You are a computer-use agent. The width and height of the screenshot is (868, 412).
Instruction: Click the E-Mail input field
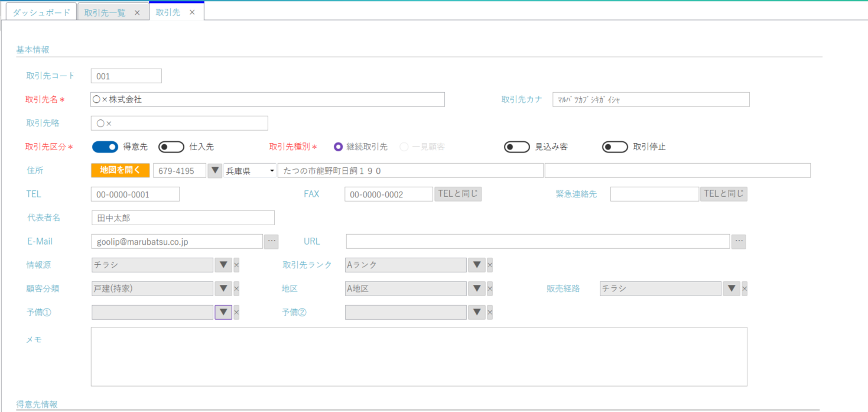[x=177, y=241]
